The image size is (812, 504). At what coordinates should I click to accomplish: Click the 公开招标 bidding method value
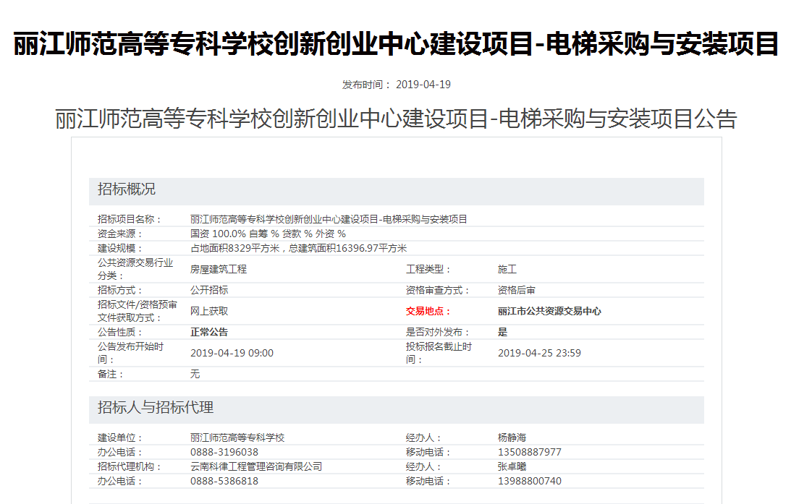tap(209, 290)
